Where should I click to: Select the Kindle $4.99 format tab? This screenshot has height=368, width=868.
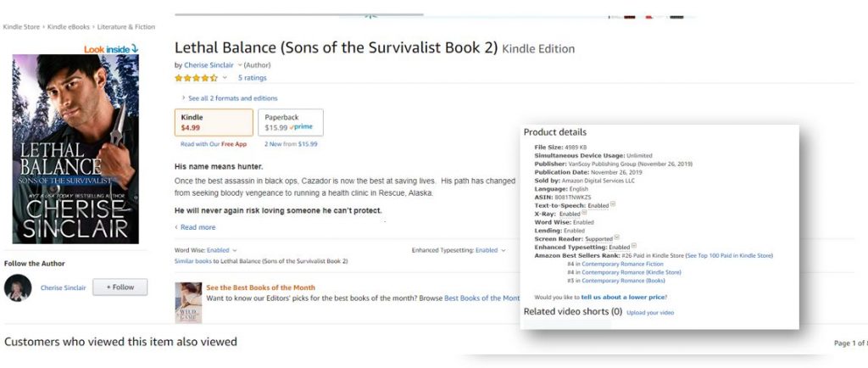pyautogui.click(x=214, y=122)
